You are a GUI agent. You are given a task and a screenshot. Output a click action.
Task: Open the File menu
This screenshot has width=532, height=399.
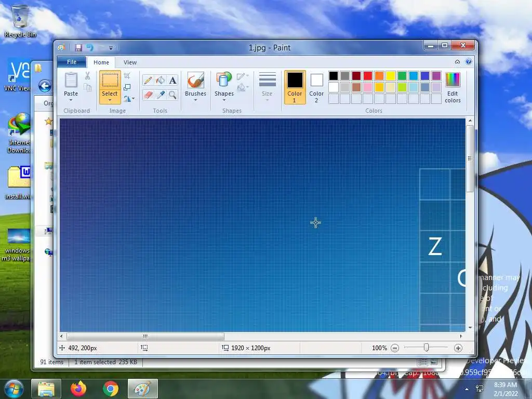pyautogui.click(x=72, y=62)
